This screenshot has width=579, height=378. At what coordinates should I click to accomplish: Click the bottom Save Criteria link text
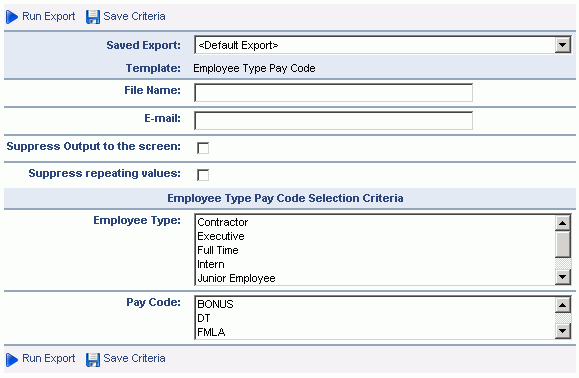tap(134, 358)
